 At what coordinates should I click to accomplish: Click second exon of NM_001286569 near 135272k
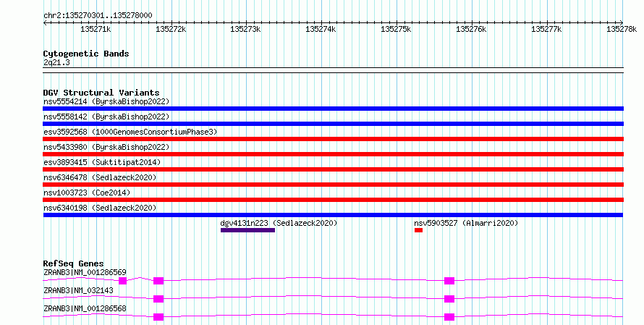pyautogui.click(x=158, y=281)
